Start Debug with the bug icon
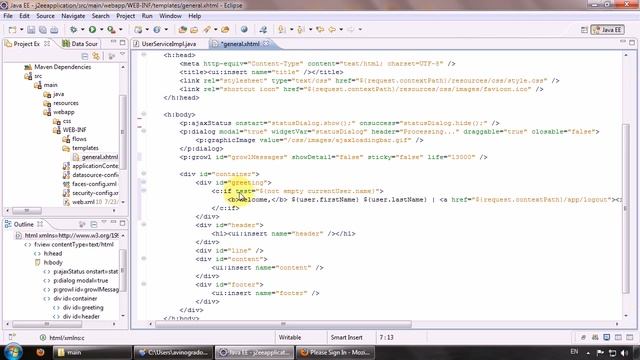640x360 pixels. [74, 29]
